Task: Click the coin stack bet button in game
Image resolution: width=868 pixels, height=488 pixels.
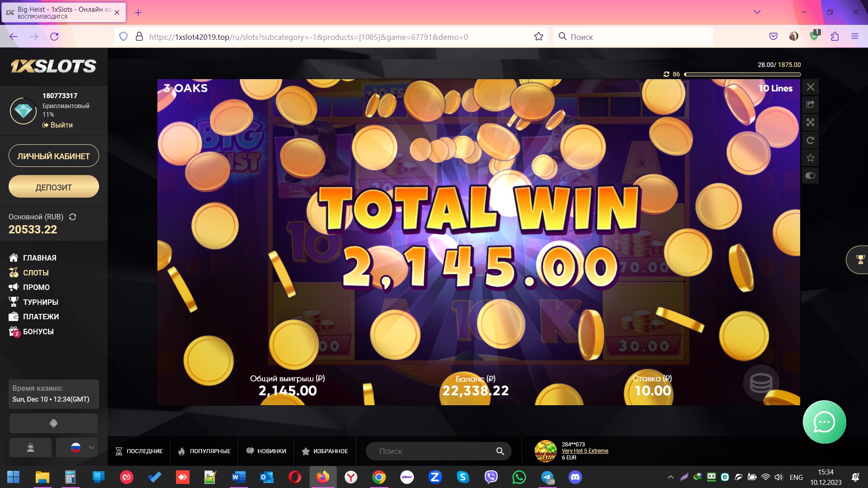Action: 761,383
